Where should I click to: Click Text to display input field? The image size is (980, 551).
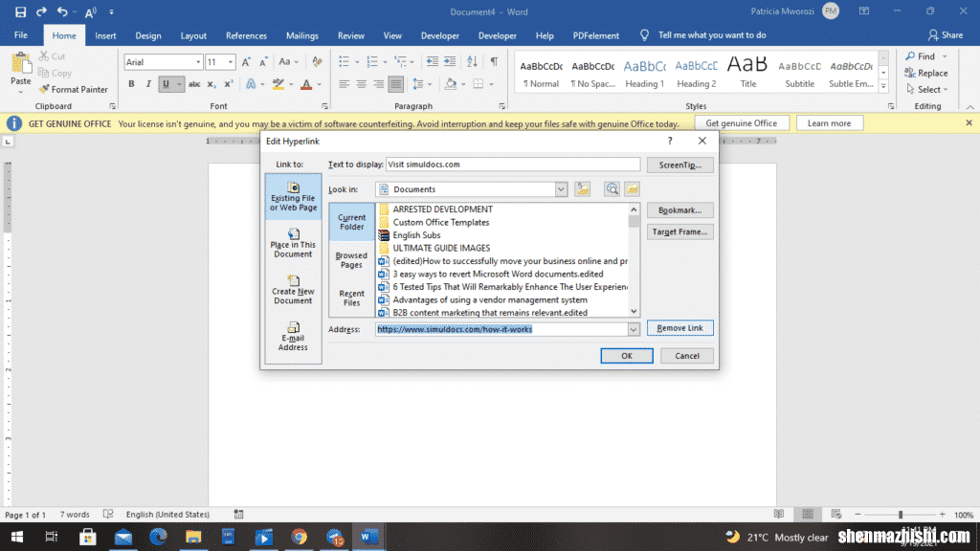513,165
